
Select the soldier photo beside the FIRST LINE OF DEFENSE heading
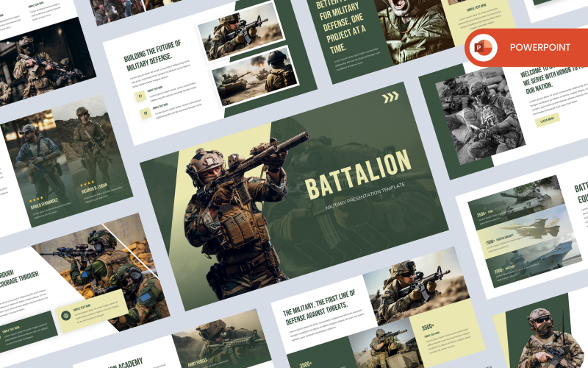click(x=416, y=286)
